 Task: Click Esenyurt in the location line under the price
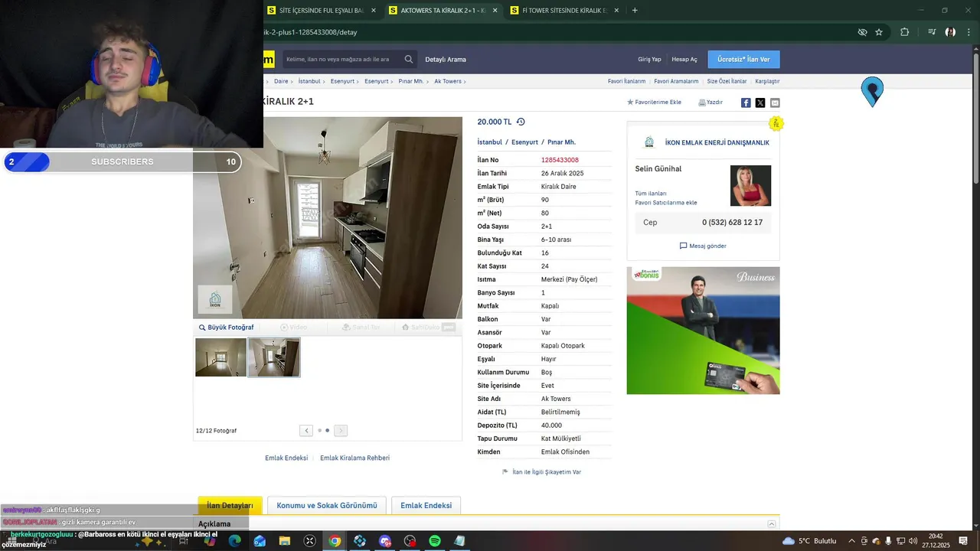pyautogui.click(x=524, y=142)
